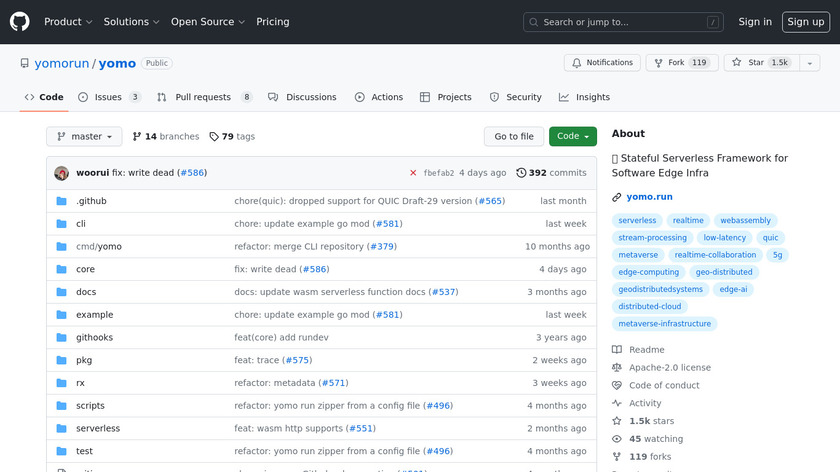Click the branches icon
This screenshot has height=472, width=840.
click(137, 137)
